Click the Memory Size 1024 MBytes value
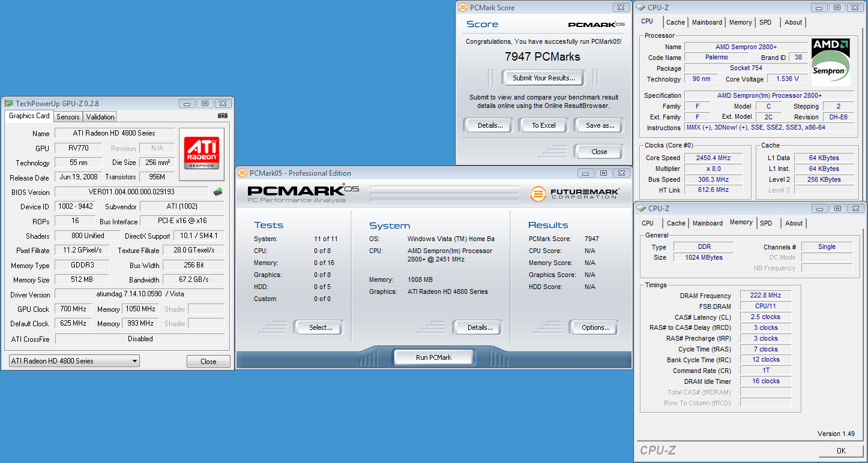 704,257
